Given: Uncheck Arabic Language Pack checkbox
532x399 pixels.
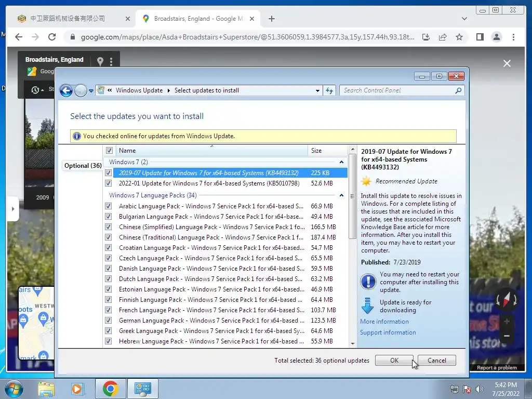Looking at the screenshot, I should [x=108, y=206].
